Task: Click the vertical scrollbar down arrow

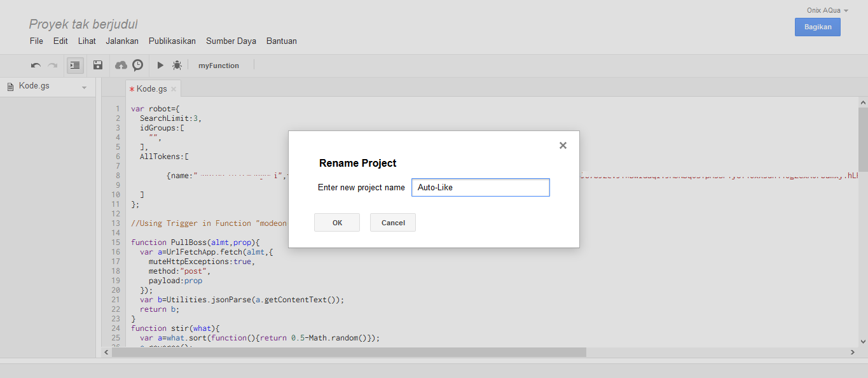Action: pos(863,342)
